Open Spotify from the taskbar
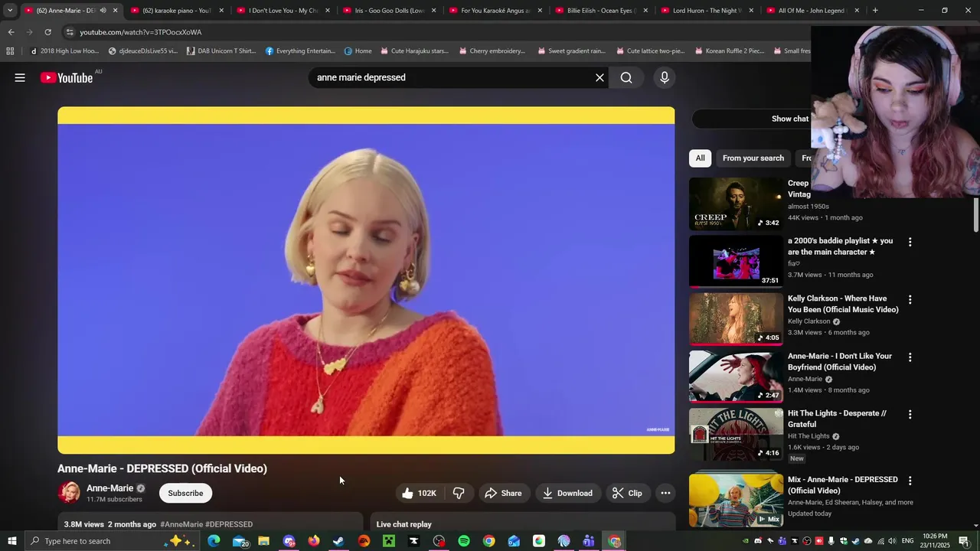This screenshot has height=551, width=980. 464,541
